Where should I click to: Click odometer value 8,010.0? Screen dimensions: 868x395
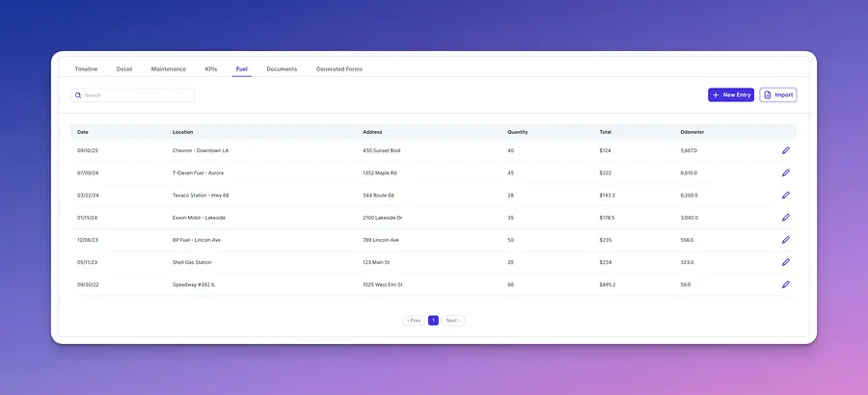tap(690, 172)
